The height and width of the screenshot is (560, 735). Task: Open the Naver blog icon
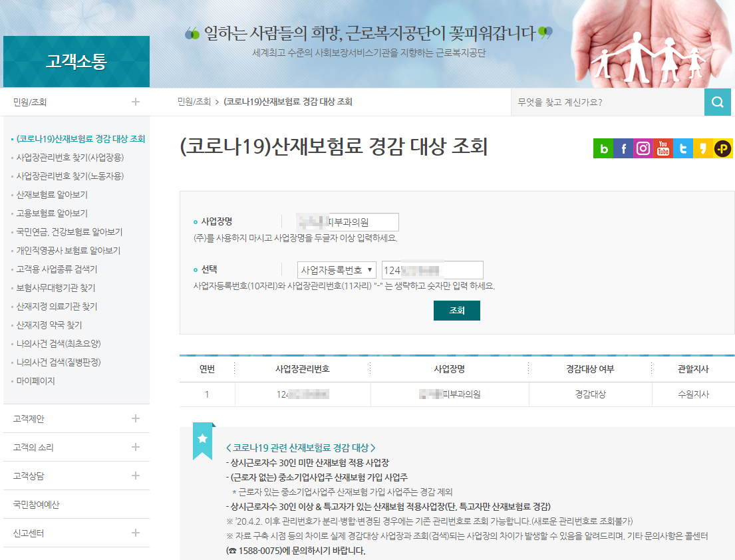603,149
